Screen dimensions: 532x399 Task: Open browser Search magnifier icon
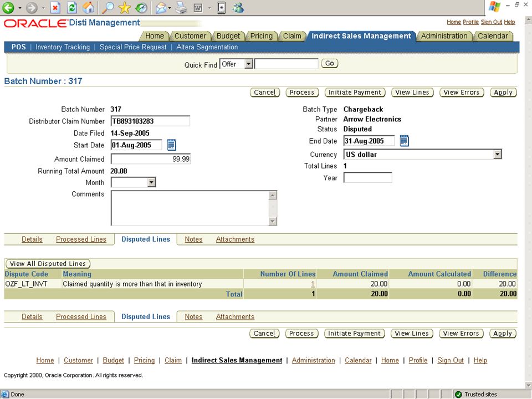tap(108, 7)
